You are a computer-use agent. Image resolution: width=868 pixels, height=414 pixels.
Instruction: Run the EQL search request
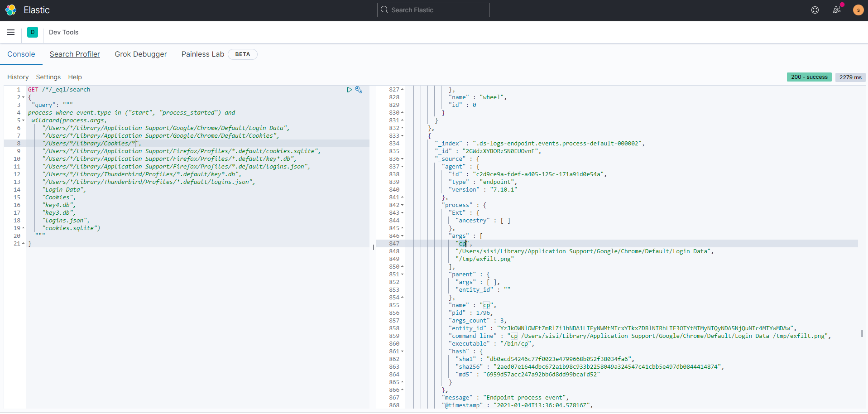click(x=349, y=89)
